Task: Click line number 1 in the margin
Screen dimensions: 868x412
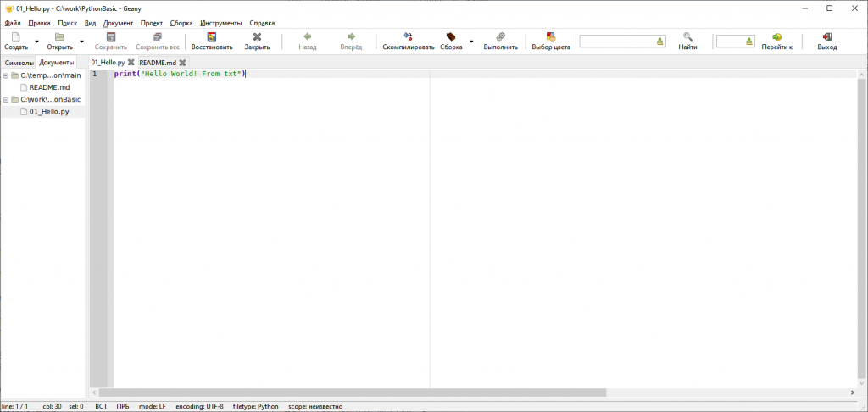Action: (x=95, y=74)
